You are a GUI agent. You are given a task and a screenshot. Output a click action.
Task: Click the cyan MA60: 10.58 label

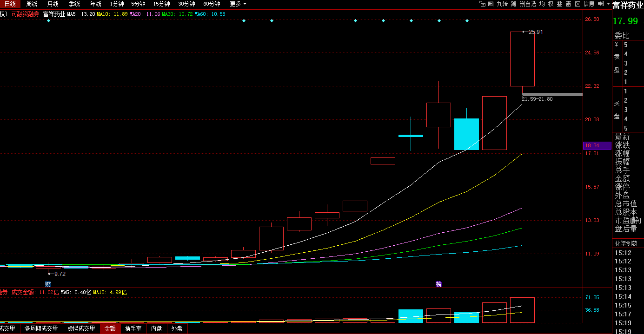(210, 14)
